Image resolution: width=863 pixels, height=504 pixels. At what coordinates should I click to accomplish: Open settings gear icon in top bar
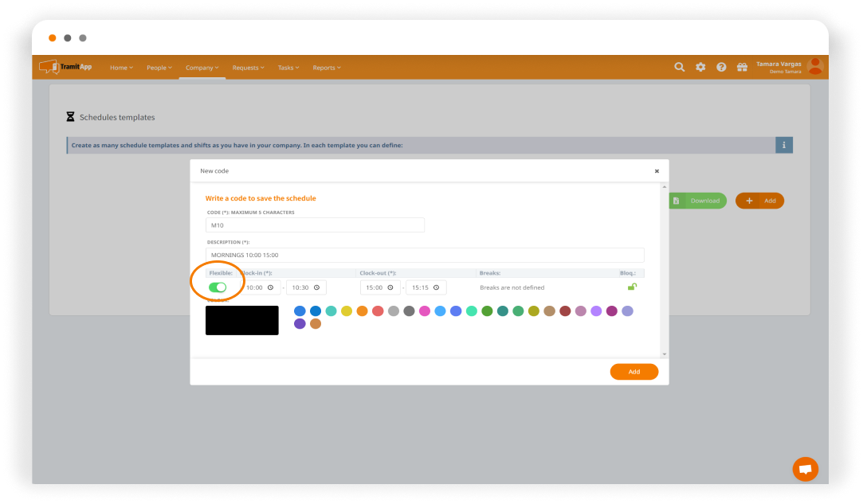700,68
